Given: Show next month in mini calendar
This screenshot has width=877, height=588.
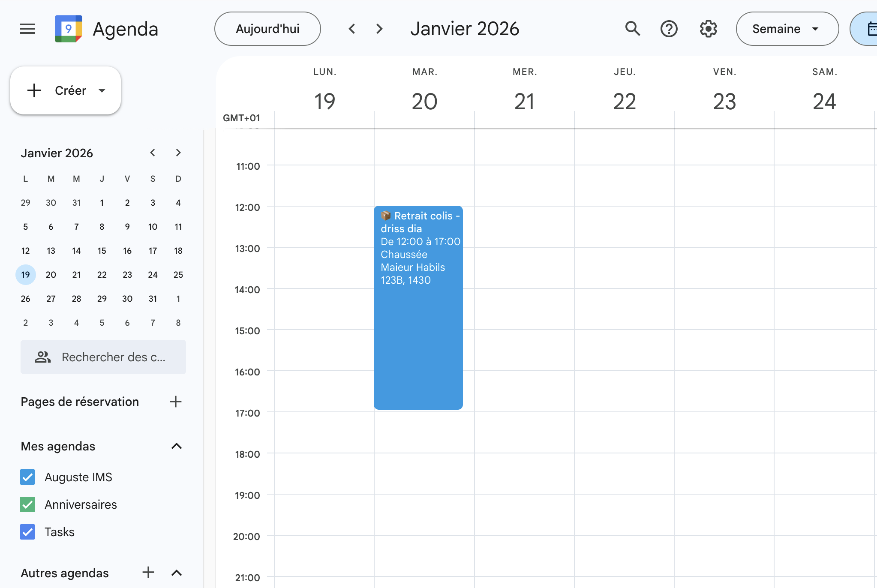Looking at the screenshot, I should (x=178, y=153).
